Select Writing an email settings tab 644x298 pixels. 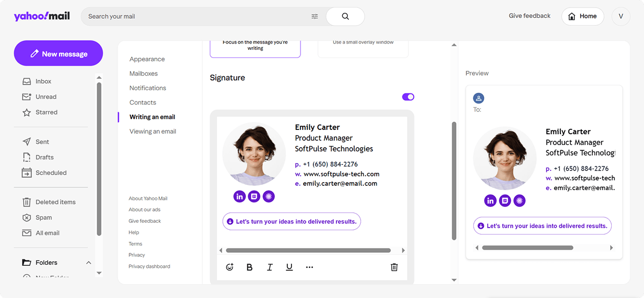click(152, 118)
